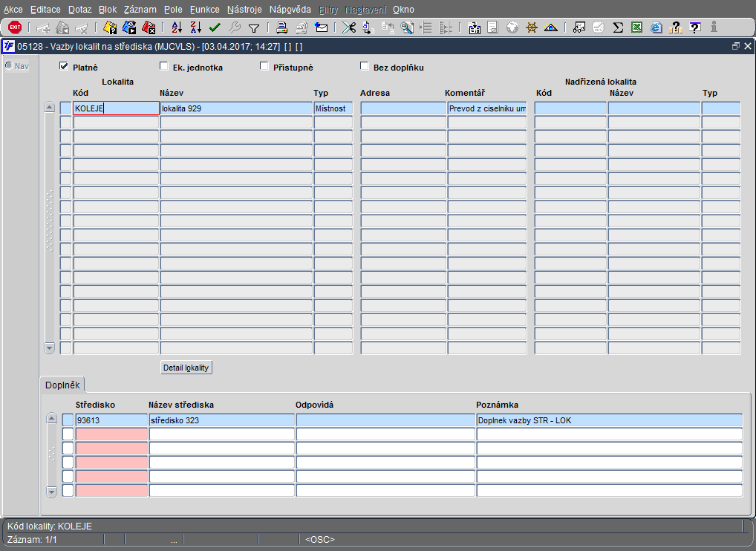The image size is (756, 551).
Task: Click the window question mark help icon
Action: [x=695, y=27]
